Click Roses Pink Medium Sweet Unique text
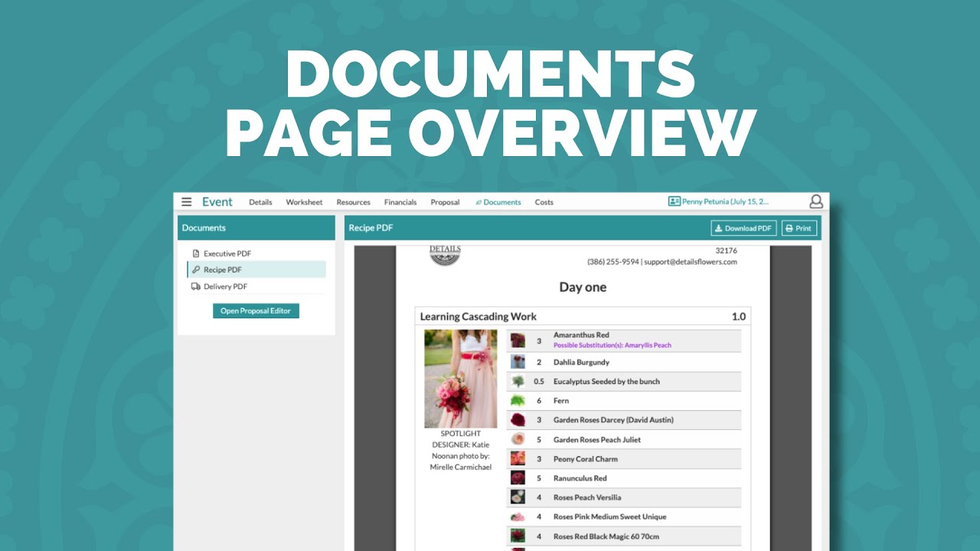 [x=609, y=517]
